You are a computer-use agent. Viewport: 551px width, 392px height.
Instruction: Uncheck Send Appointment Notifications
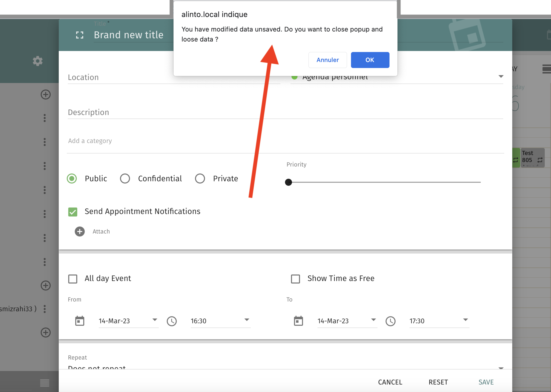click(73, 212)
